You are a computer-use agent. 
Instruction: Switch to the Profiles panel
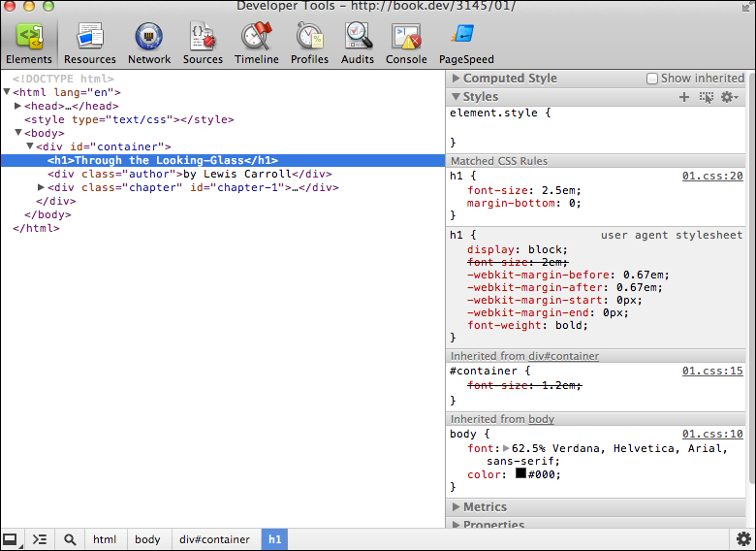309,44
